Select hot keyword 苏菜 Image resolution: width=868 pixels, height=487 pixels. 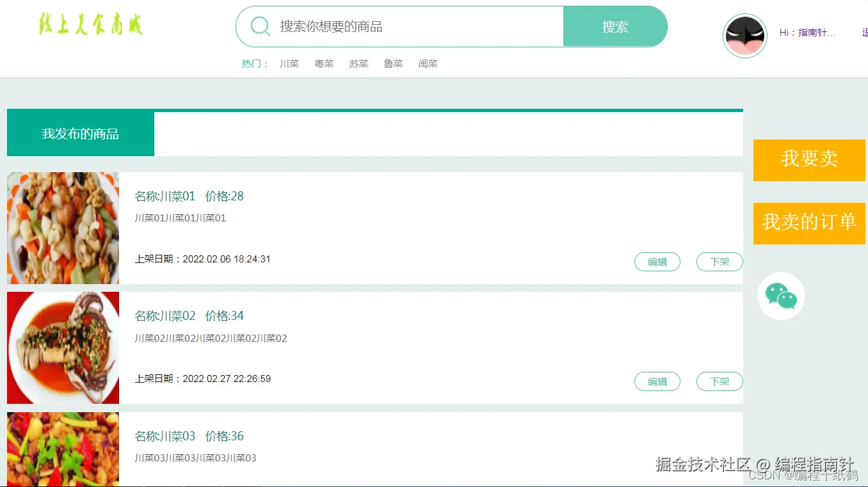point(359,63)
